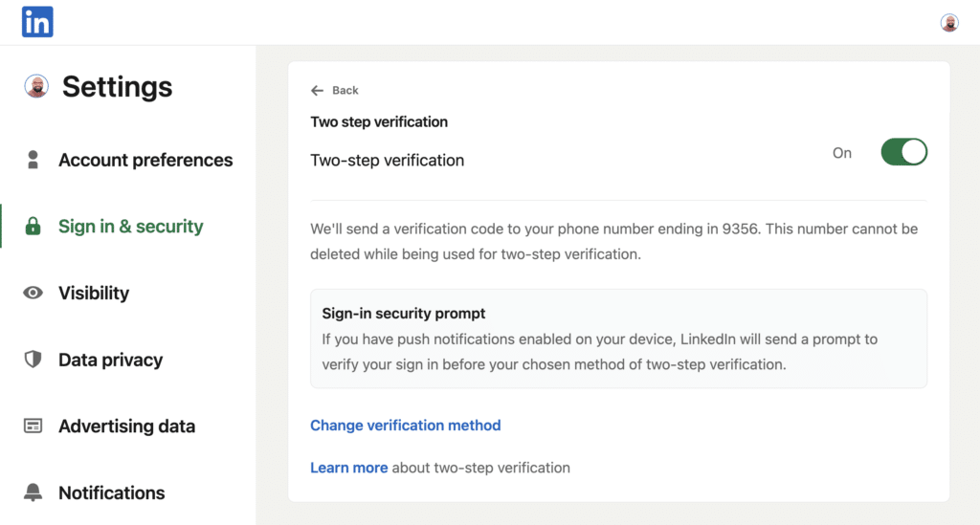Open Account preferences section
The image size is (980, 525).
point(145,160)
